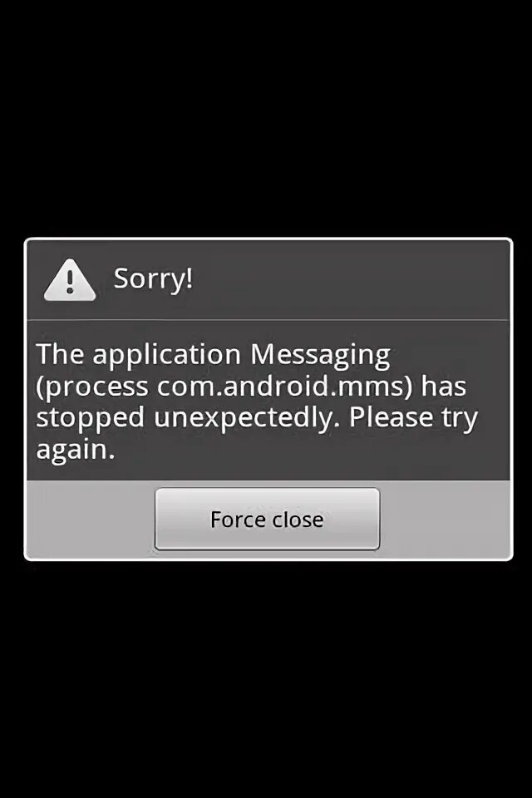Tap the word "again." on last line

[76, 450]
